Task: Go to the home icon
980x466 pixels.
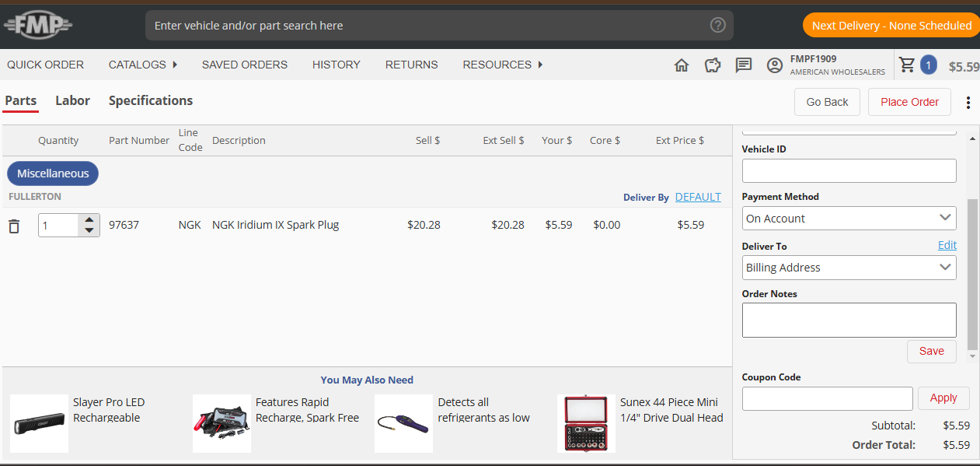Action: click(x=682, y=65)
